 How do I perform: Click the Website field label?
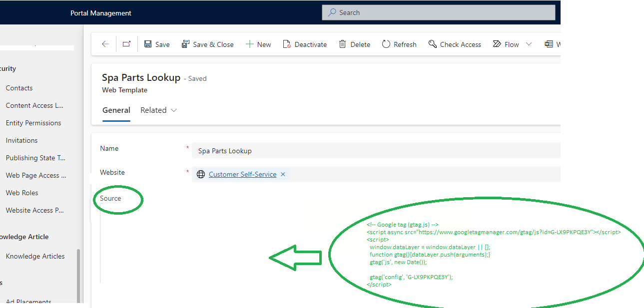112,172
